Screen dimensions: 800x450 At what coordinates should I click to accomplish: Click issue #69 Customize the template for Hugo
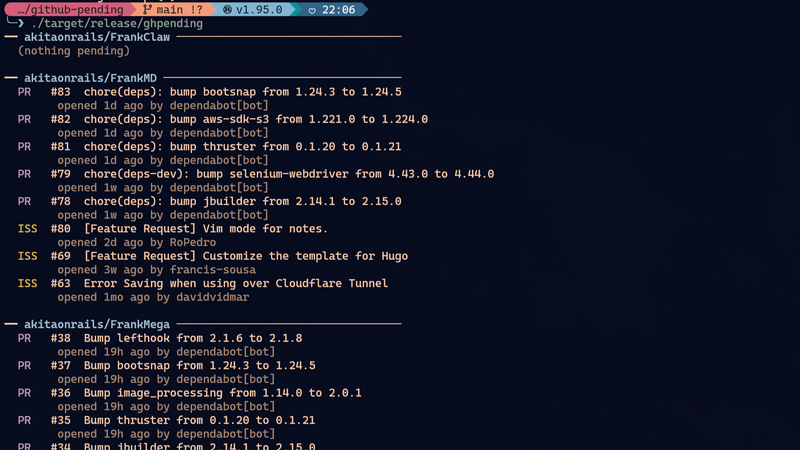click(x=246, y=256)
